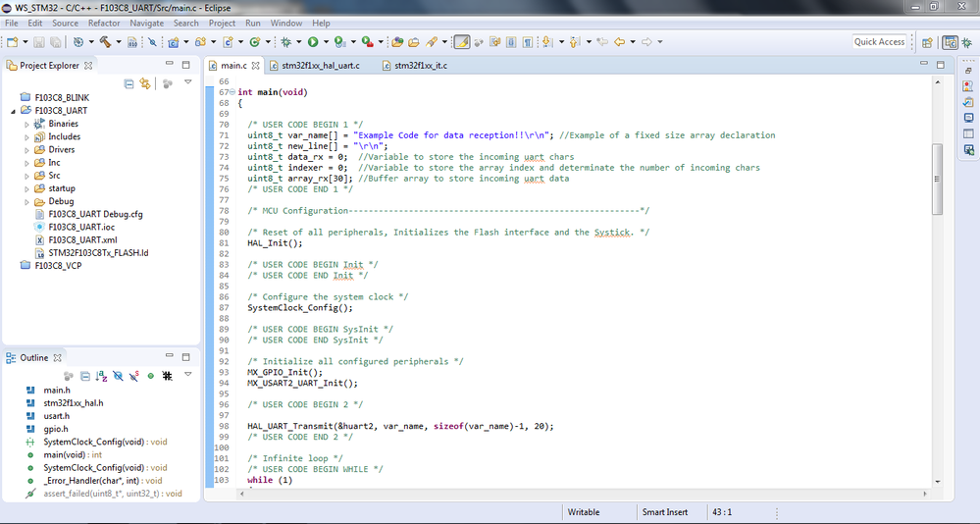Collapse the F103C8_UART project tree
The width and height of the screenshot is (980, 524).
pyautogui.click(x=13, y=111)
